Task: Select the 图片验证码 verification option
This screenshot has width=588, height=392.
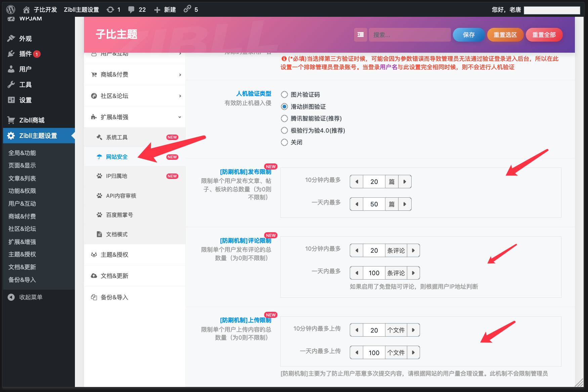Action: tap(284, 95)
